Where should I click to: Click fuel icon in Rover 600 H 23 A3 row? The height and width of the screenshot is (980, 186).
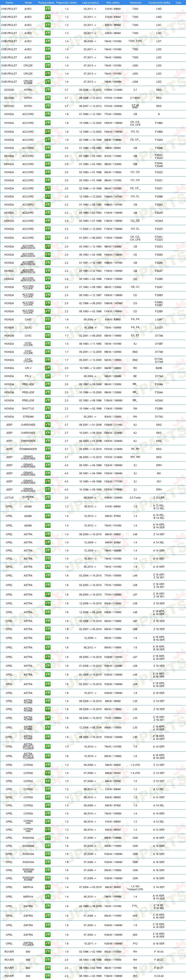click(47, 976)
